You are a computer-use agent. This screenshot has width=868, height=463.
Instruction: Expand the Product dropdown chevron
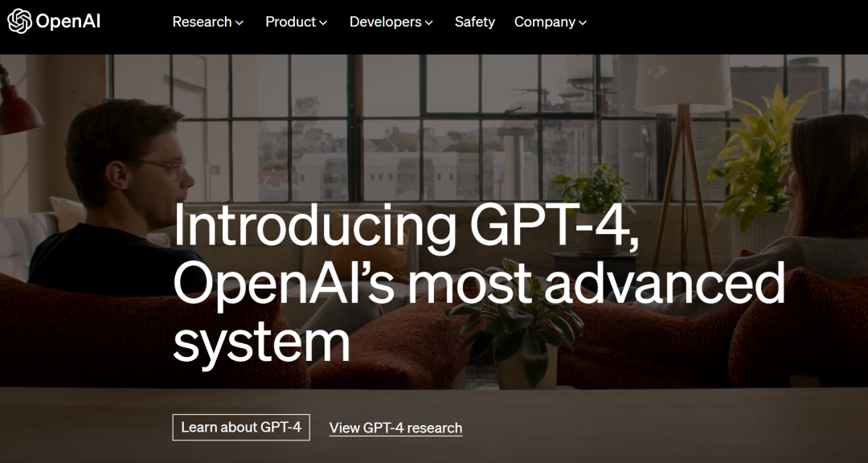click(323, 23)
